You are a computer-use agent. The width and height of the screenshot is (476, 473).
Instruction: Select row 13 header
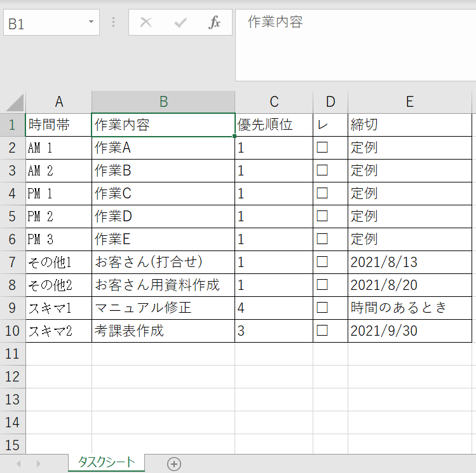13,399
